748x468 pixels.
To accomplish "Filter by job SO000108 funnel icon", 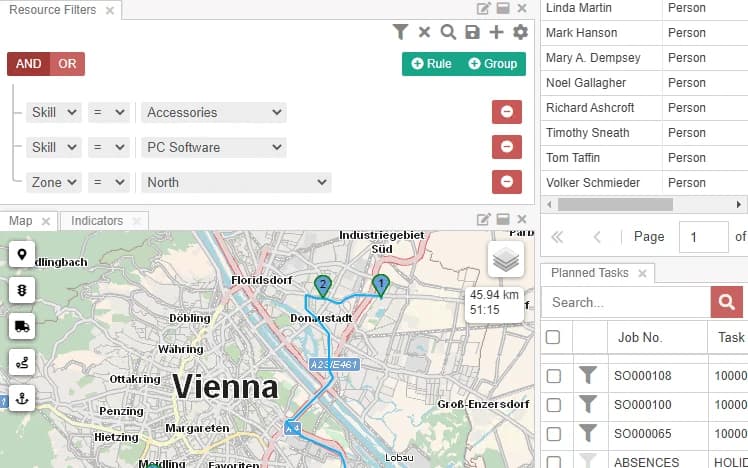I will coord(588,375).
